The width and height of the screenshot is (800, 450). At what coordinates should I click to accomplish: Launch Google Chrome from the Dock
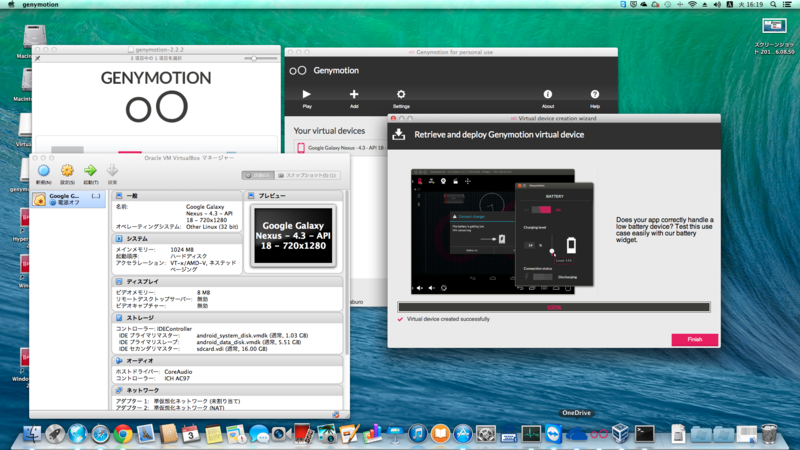(123, 434)
